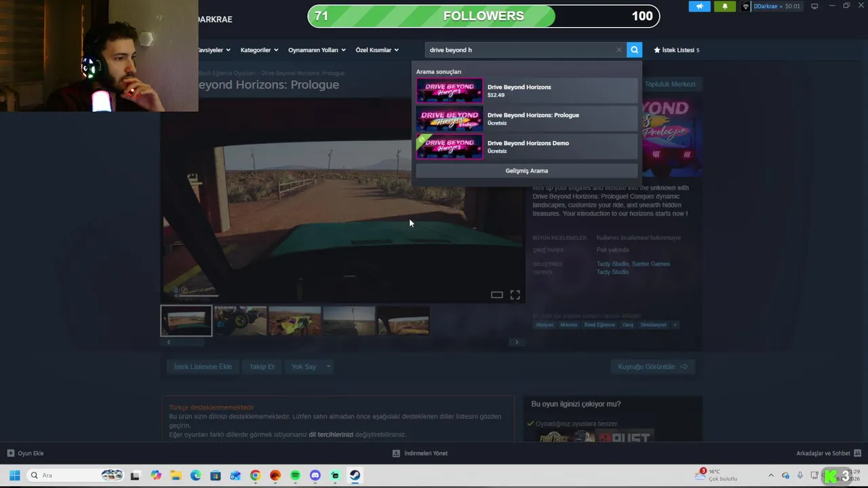Click the Basit Eğlence tag

pyautogui.click(x=599, y=325)
